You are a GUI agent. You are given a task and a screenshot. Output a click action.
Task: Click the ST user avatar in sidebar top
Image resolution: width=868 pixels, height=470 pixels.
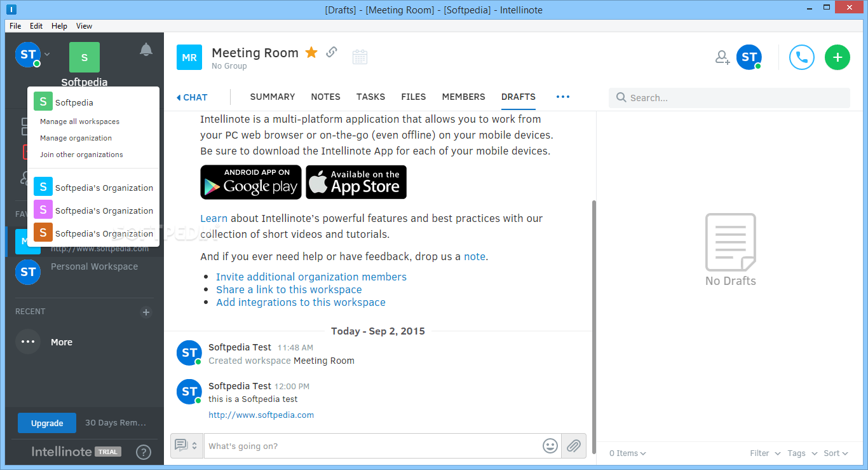coord(28,55)
